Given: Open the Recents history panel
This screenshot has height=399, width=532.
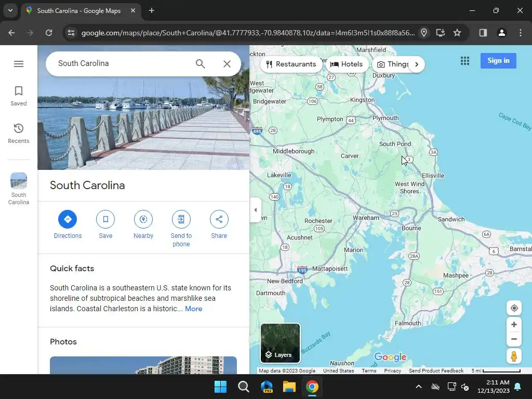Looking at the screenshot, I should [x=18, y=134].
